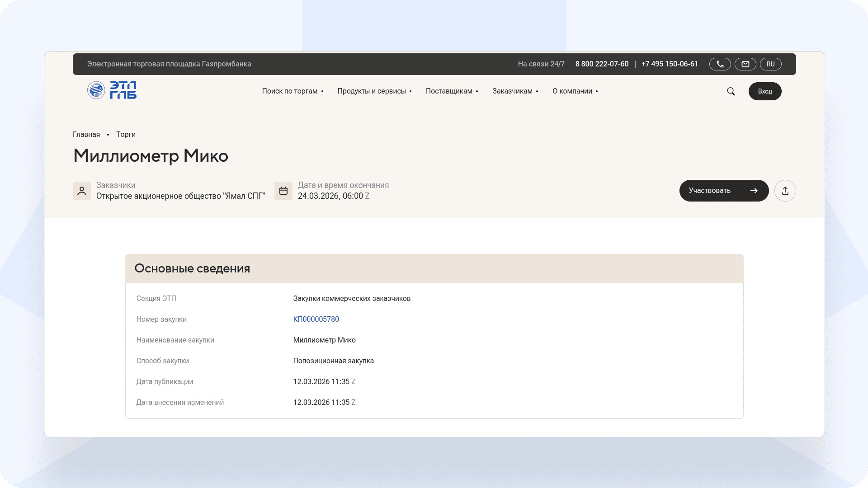This screenshot has width=868, height=488.
Task: Call phone number +7 495 150-06-61
Action: (670, 64)
